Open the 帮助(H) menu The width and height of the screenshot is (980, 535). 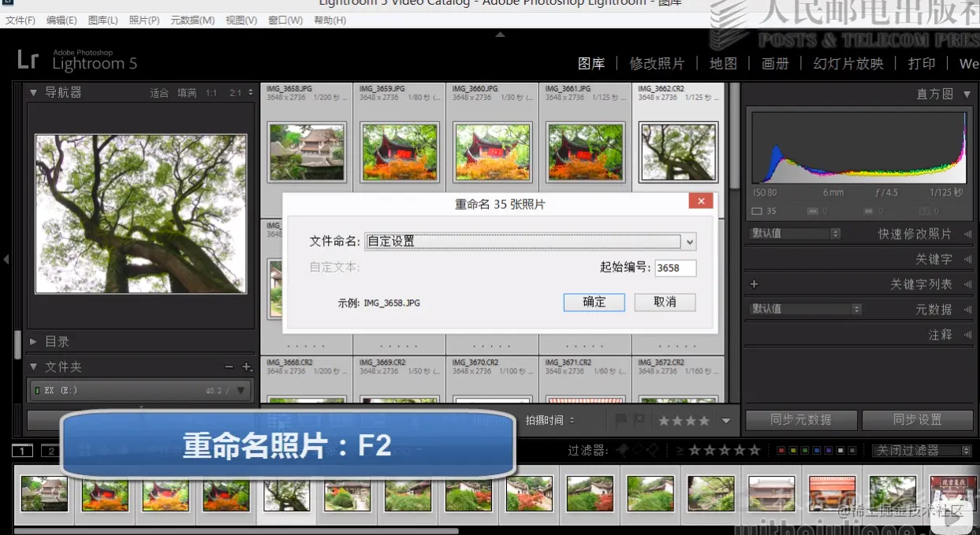(330, 20)
